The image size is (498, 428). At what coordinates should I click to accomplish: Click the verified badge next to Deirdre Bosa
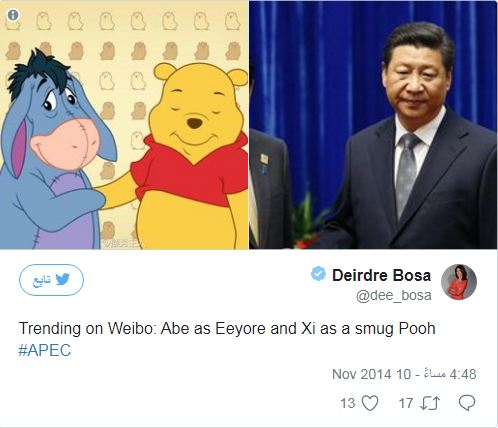click(318, 274)
